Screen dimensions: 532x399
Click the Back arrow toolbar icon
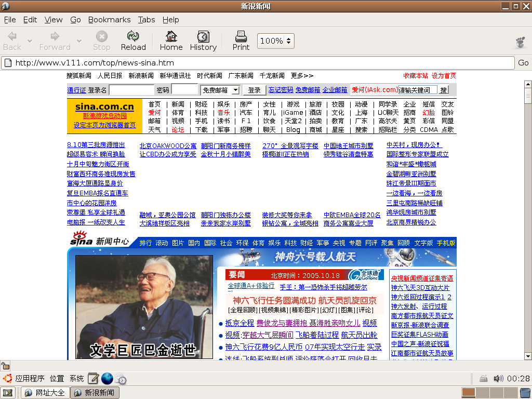(12, 36)
